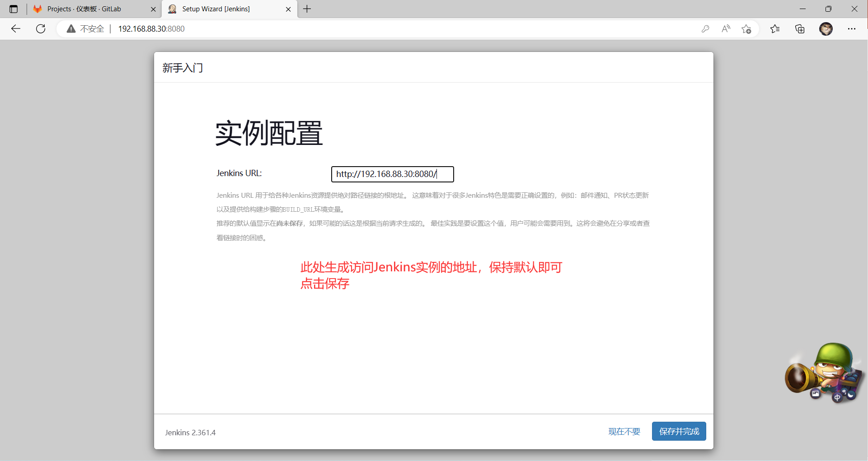Open the tab actions menu icon
The height and width of the screenshot is (461, 868).
[x=14, y=9]
